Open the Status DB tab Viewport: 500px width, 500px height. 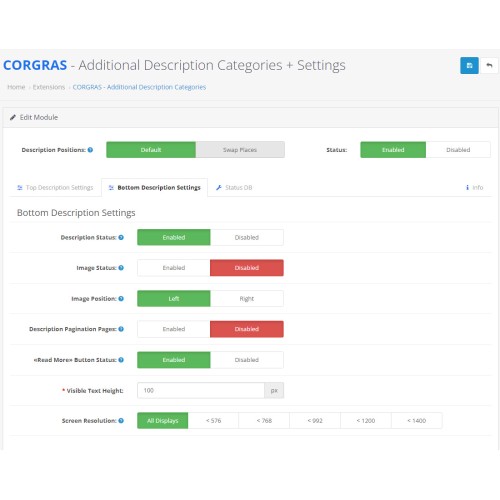click(234, 188)
